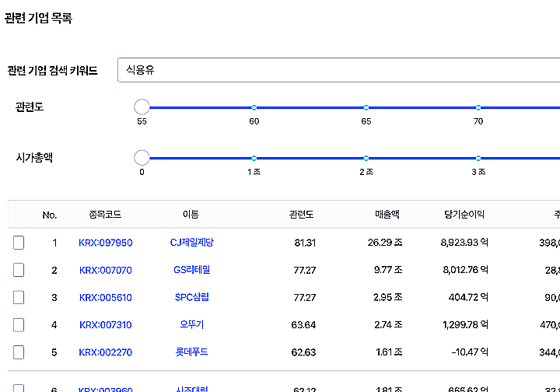Set 관련도 slider to the 60 mark
This screenshot has height=392, width=560.
(254, 107)
